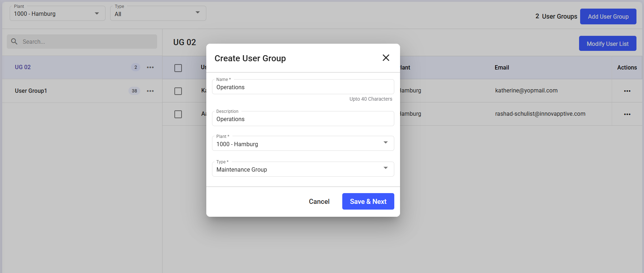Check the box for rashad-schulist's row
The image size is (644, 273).
tap(178, 114)
